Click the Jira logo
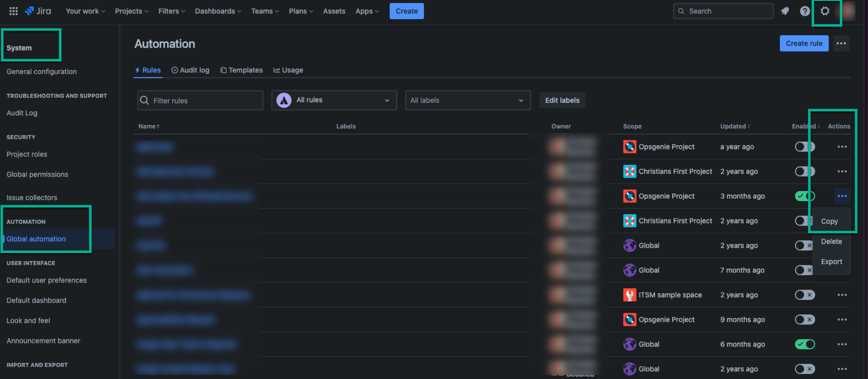This screenshot has width=868, height=379. 38,11
